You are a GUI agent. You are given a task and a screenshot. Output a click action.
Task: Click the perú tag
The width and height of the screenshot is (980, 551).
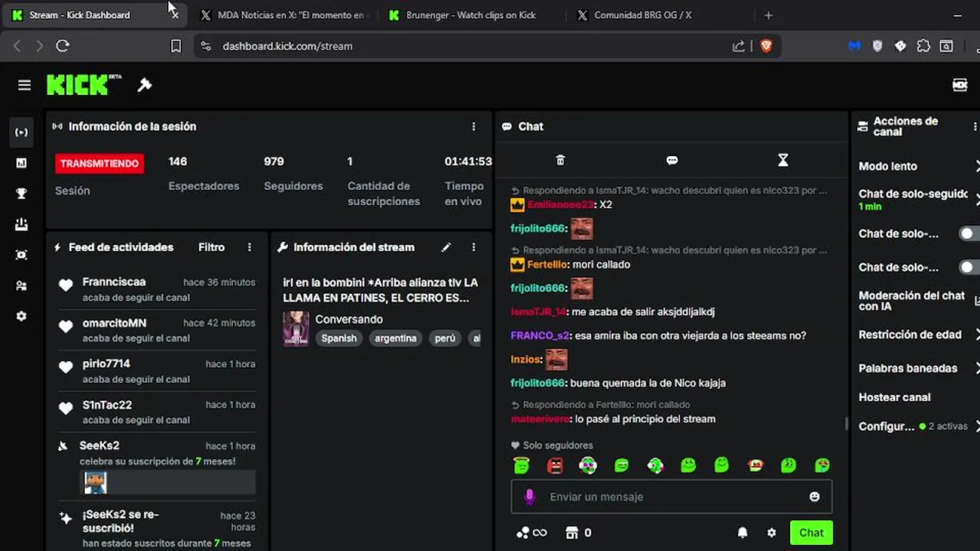coord(445,338)
